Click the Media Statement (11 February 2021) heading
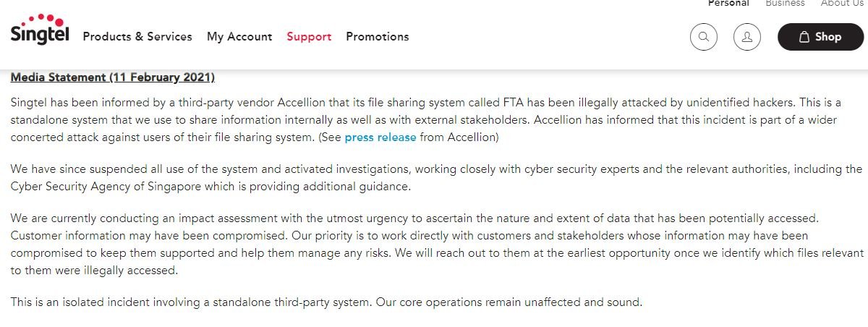Screen dimensions: 868x327 pyautogui.click(x=113, y=77)
